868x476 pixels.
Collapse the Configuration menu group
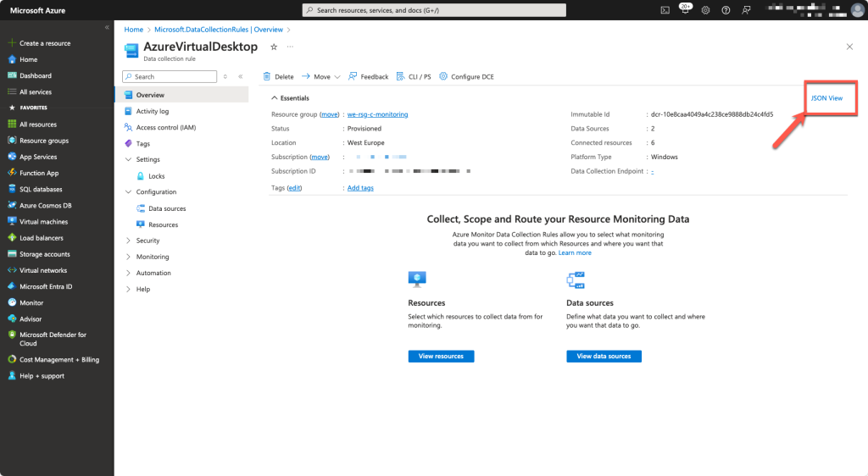(x=129, y=191)
